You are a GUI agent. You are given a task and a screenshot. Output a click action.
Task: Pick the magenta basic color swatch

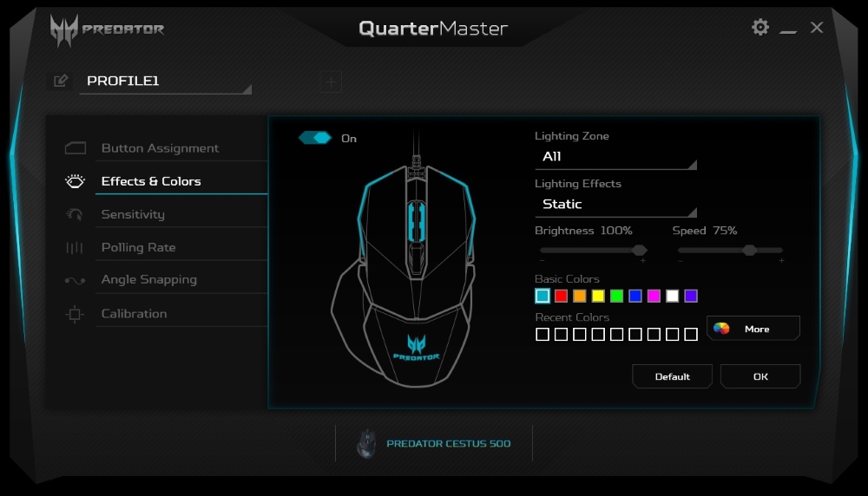click(654, 296)
